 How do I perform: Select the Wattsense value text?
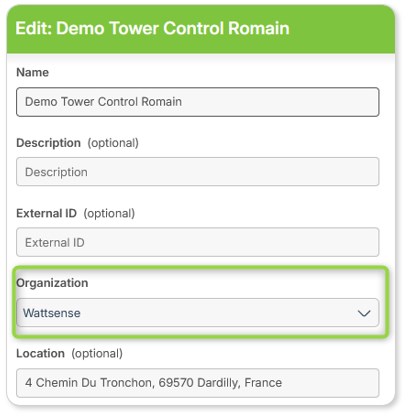click(52, 313)
